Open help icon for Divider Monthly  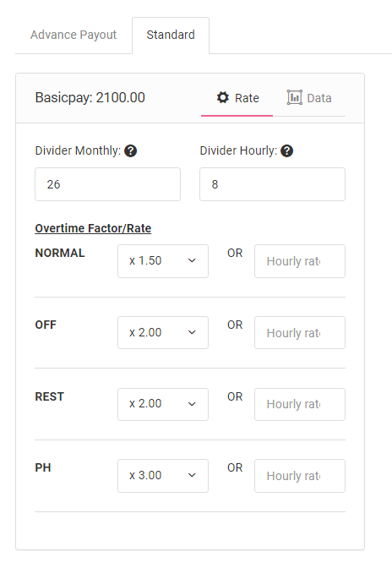pos(131,150)
